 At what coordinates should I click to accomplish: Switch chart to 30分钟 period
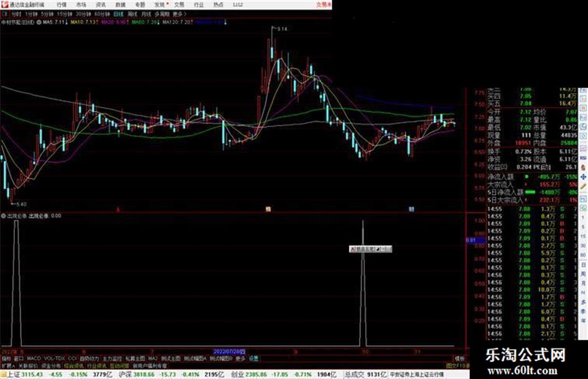point(83,14)
